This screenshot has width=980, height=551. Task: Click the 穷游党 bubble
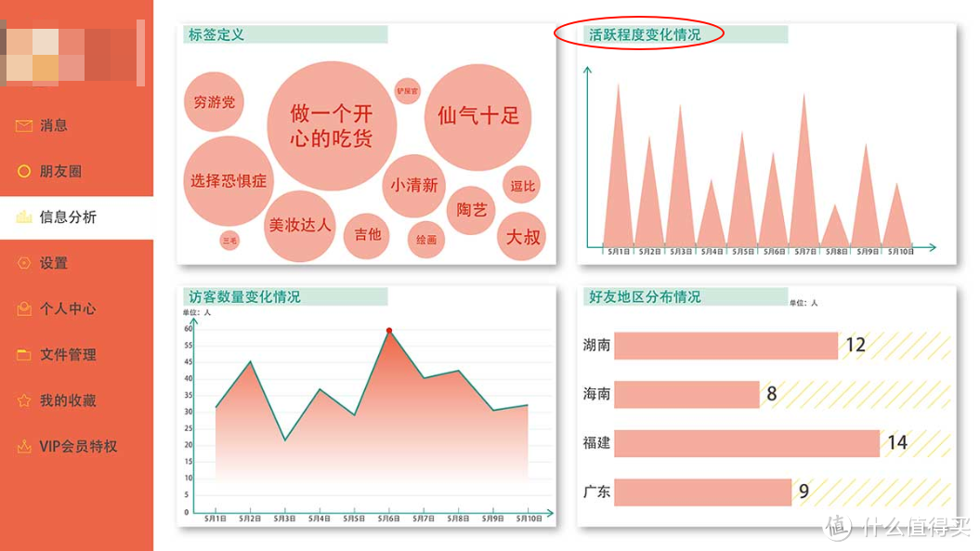[x=214, y=102]
